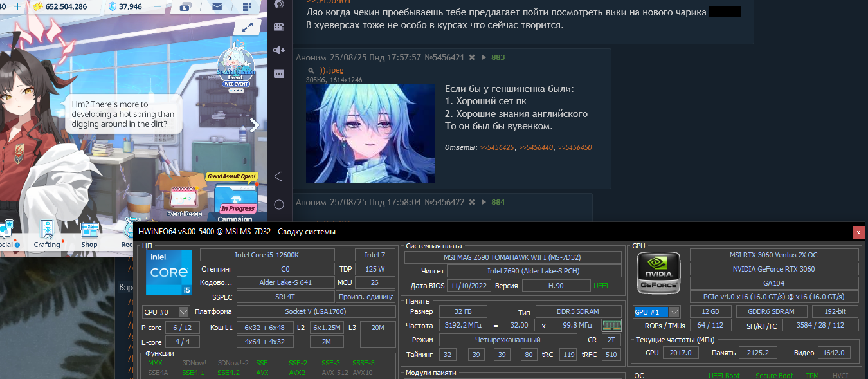Follow the reply link >>5456440
The width and height of the screenshot is (868, 379).
pos(536,147)
